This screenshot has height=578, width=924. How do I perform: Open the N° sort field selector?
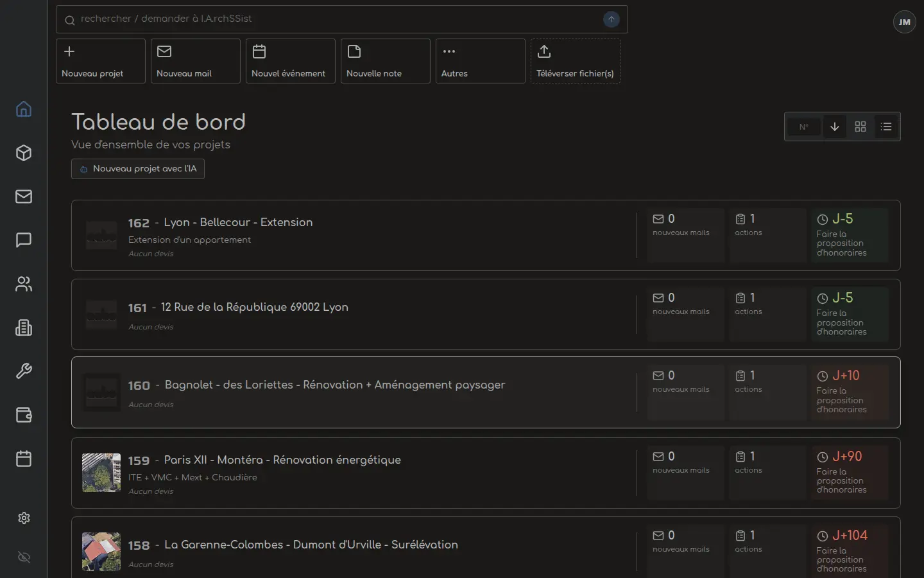804,127
